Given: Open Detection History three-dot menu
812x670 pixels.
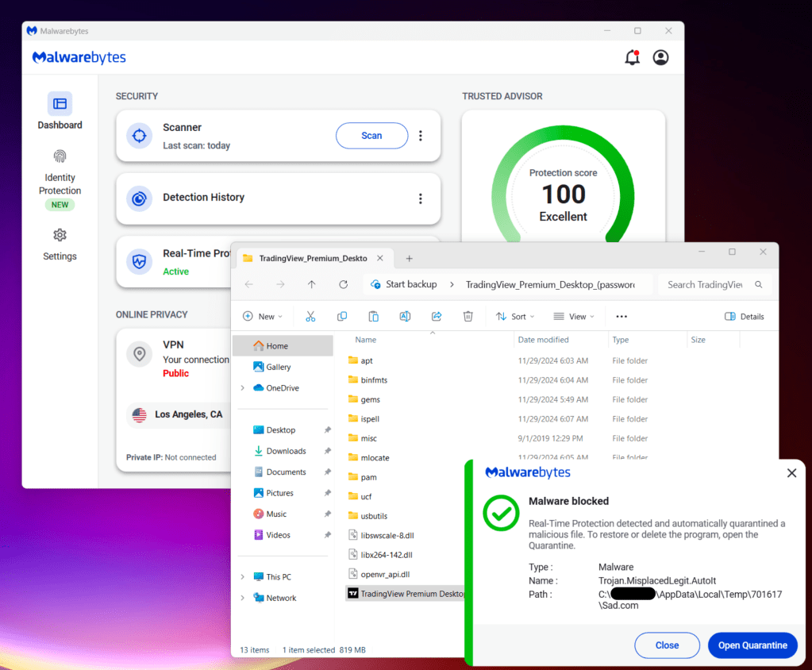Looking at the screenshot, I should click(421, 198).
